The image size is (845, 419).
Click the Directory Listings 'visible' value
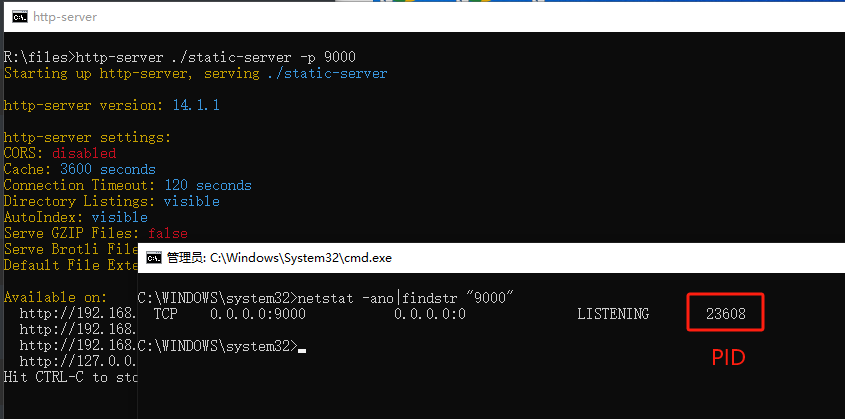tap(192, 201)
